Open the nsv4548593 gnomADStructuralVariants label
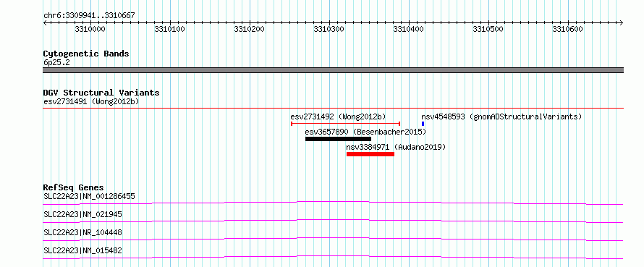 coord(501,116)
